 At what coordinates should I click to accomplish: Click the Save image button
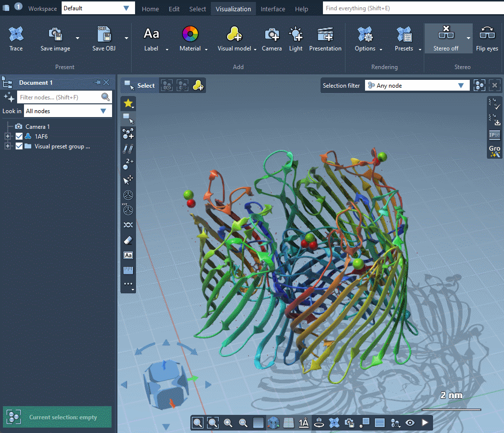[x=55, y=38]
